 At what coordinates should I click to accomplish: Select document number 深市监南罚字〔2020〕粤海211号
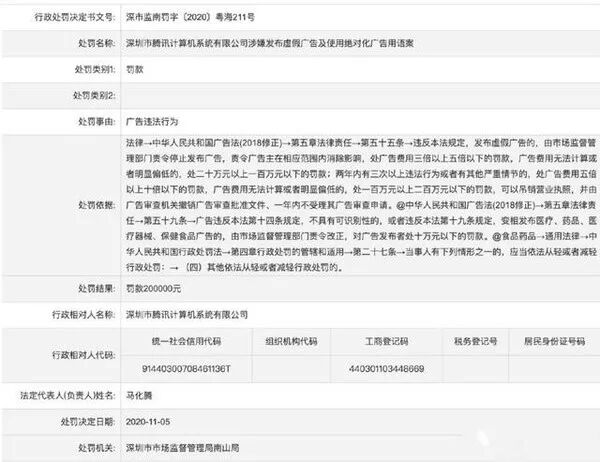[x=190, y=17]
